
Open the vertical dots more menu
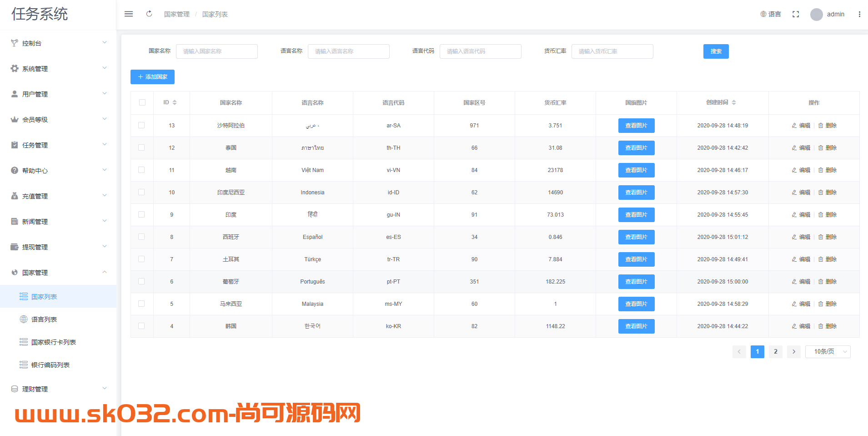[859, 14]
